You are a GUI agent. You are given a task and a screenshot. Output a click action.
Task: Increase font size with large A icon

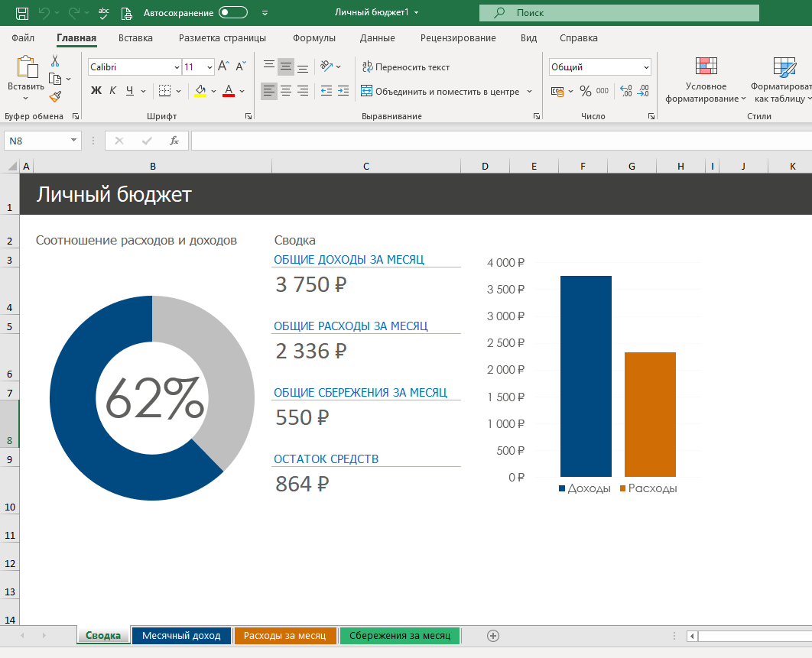[223, 66]
